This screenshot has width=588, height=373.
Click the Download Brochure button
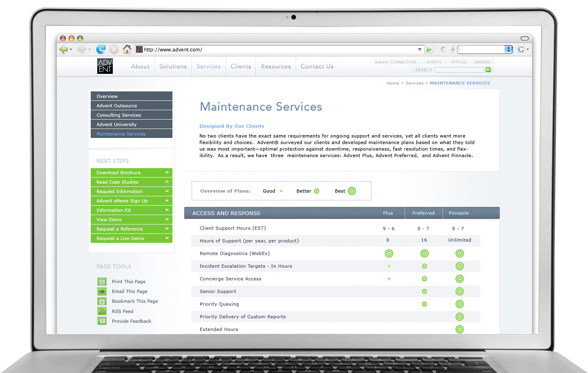coord(132,173)
